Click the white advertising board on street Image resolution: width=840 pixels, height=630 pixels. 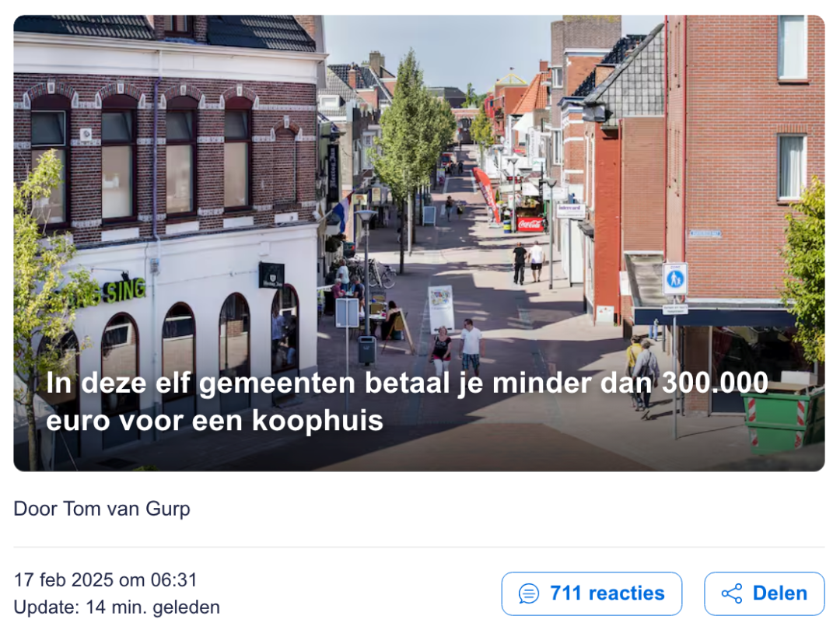click(x=441, y=307)
